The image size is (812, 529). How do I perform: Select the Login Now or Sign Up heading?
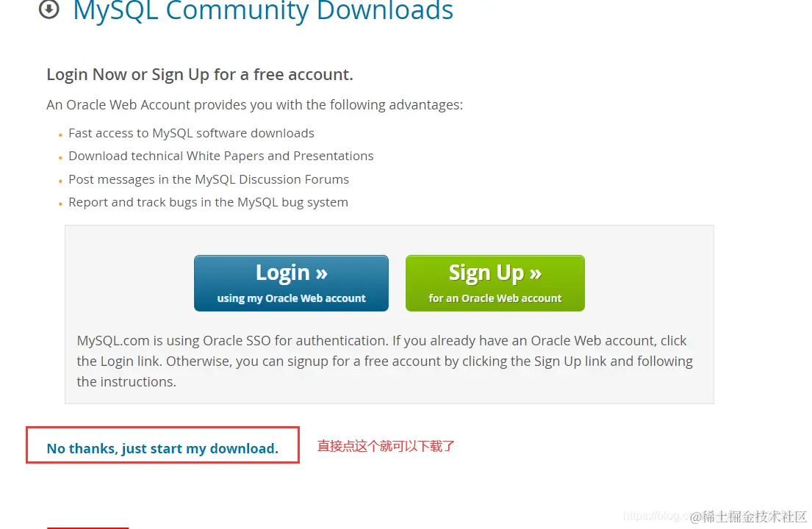[x=200, y=74]
